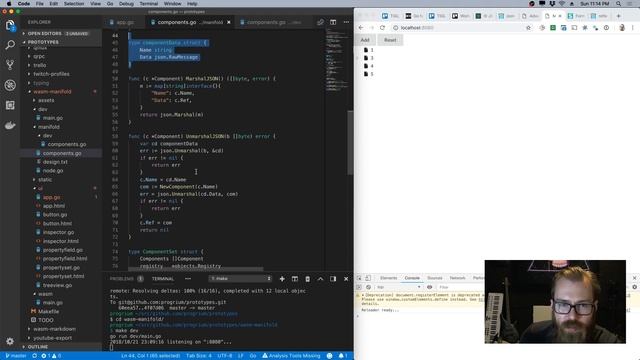Click the Add button on the webpage
This screenshot has height=360, width=640.
click(x=365, y=40)
